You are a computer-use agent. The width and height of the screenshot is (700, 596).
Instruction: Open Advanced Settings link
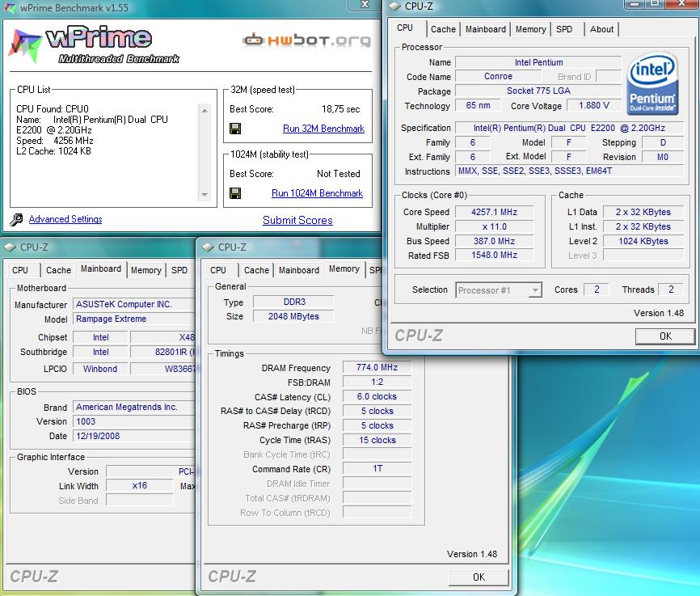click(x=65, y=219)
